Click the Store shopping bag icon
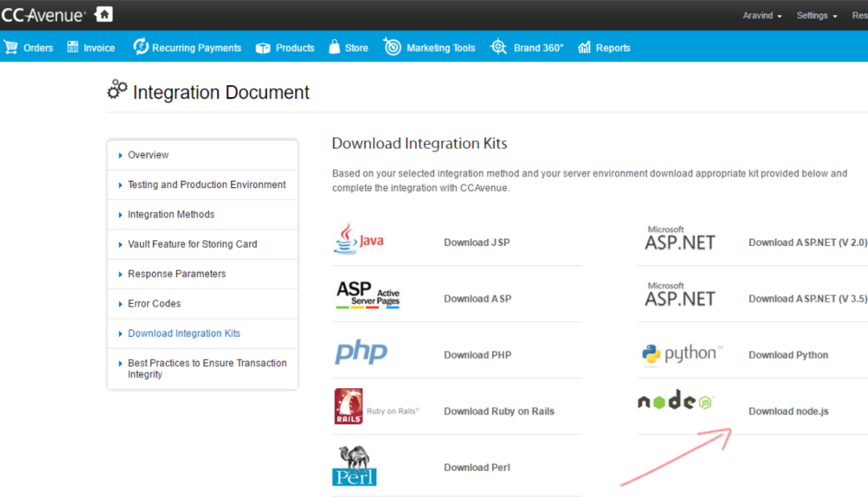The image size is (868, 504). point(334,47)
